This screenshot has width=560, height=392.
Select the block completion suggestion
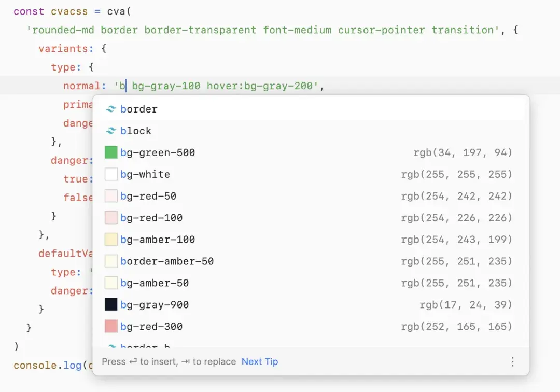311,131
